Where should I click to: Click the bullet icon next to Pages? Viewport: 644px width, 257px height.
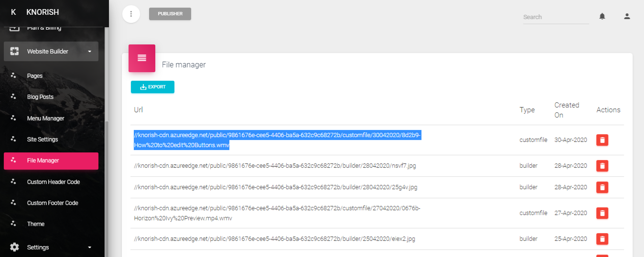click(x=13, y=75)
